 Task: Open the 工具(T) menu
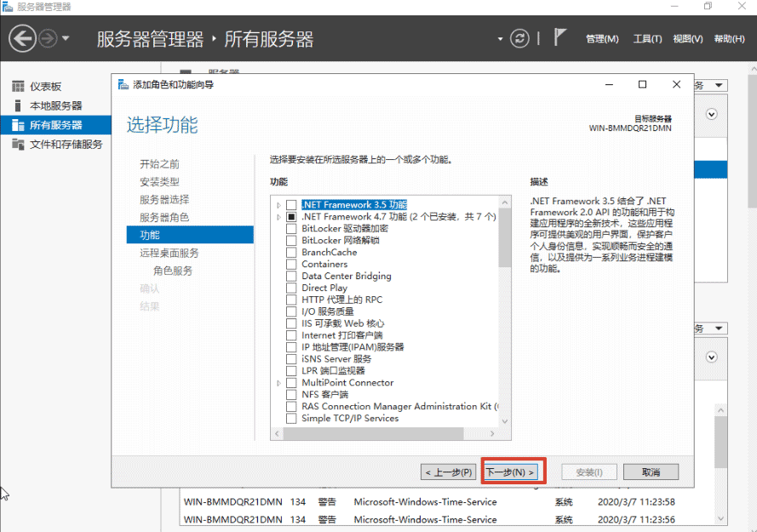pyautogui.click(x=647, y=39)
